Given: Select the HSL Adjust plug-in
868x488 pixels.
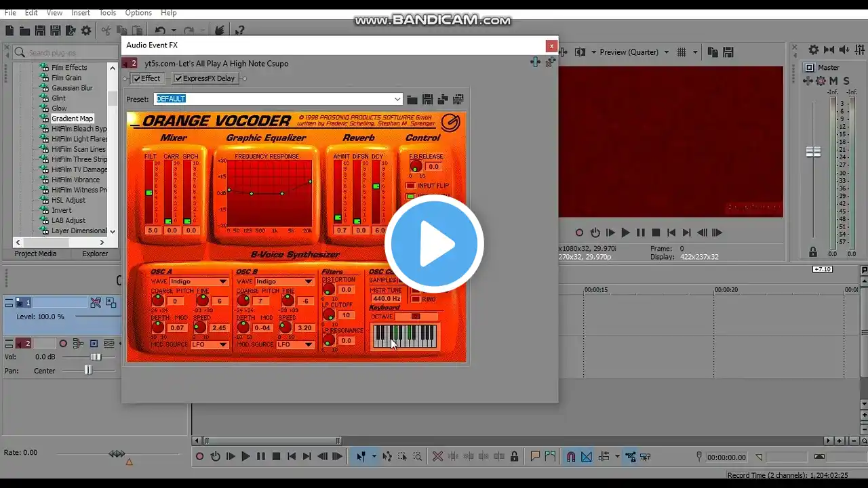Looking at the screenshot, I should point(68,200).
